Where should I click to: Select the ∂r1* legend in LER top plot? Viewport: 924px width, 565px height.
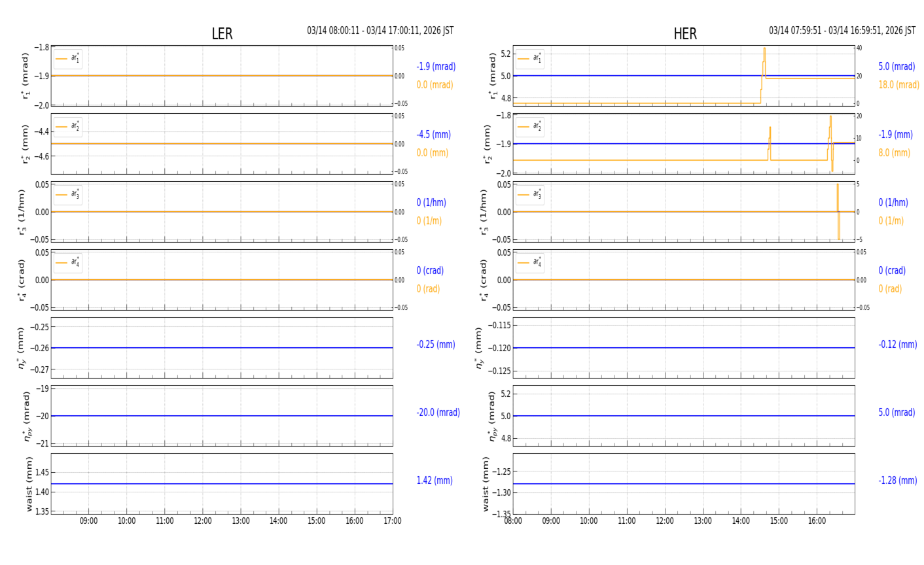pyautogui.click(x=68, y=59)
